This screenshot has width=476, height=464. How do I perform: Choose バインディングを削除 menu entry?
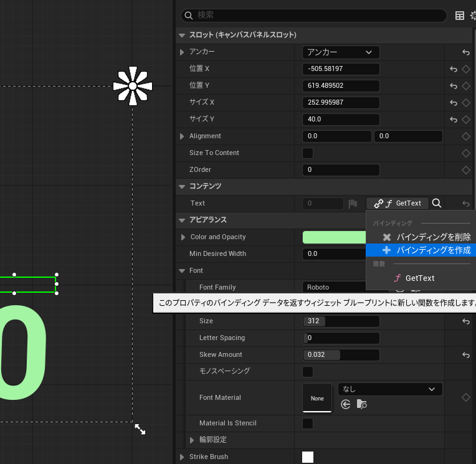pos(427,237)
